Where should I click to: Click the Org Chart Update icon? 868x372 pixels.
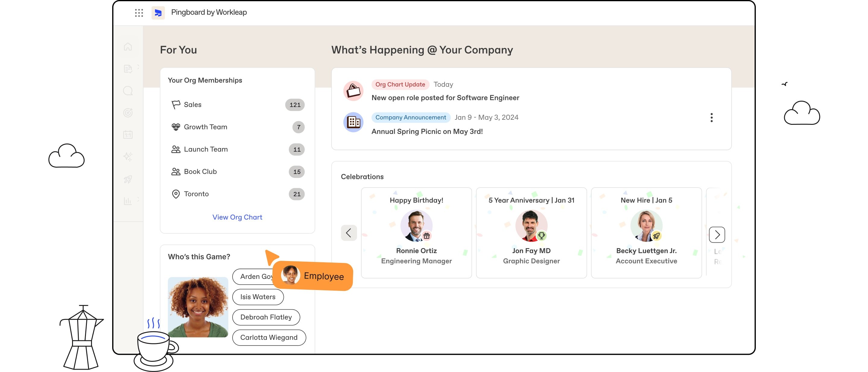[x=353, y=91]
